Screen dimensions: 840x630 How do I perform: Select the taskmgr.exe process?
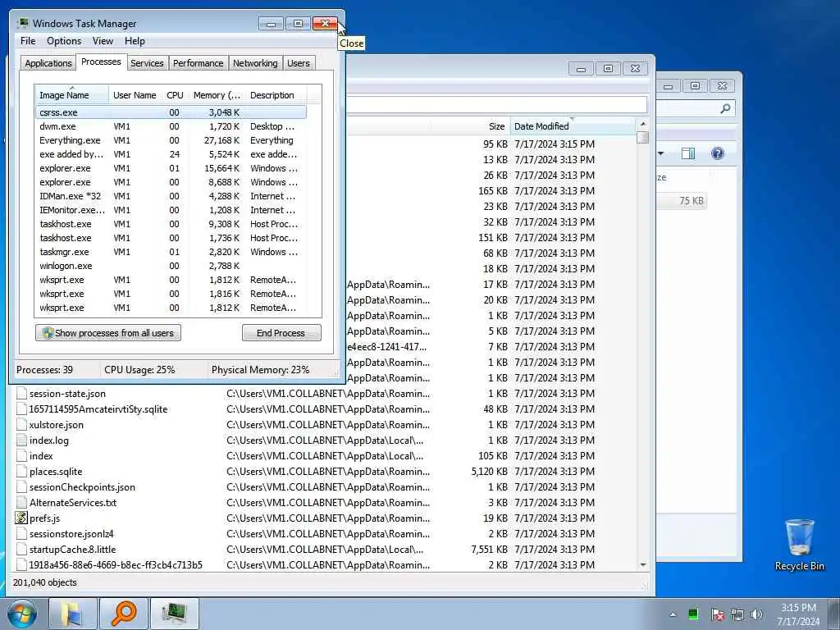pyautogui.click(x=171, y=252)
